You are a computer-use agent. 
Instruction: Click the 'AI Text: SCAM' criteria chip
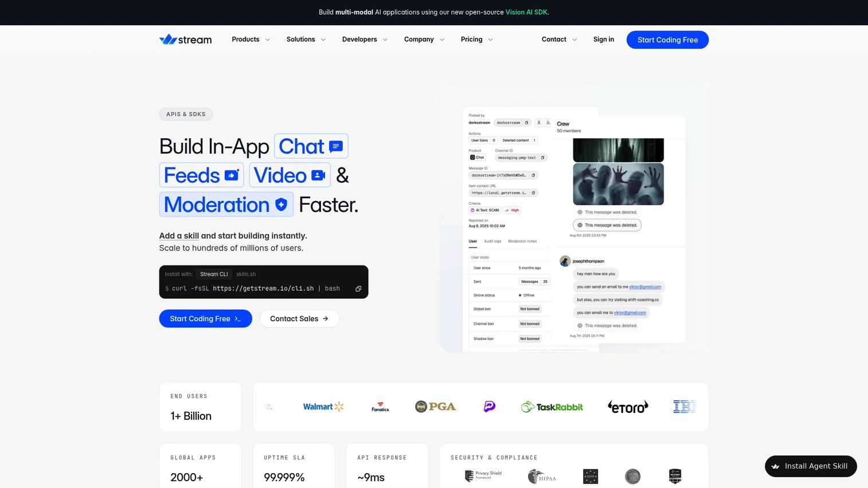pyautogui.click(x=484, y=210)
